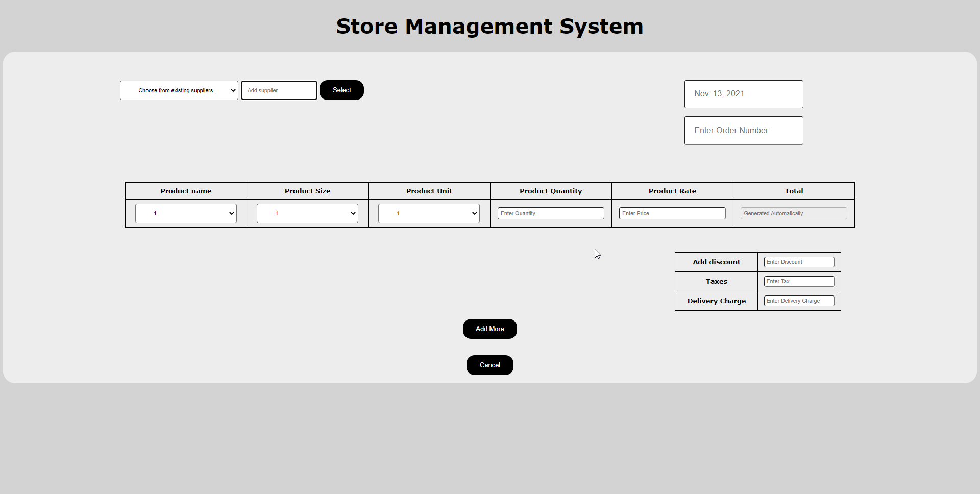
Task: Click the Product name column header
Action: click(x=186, y=191)
